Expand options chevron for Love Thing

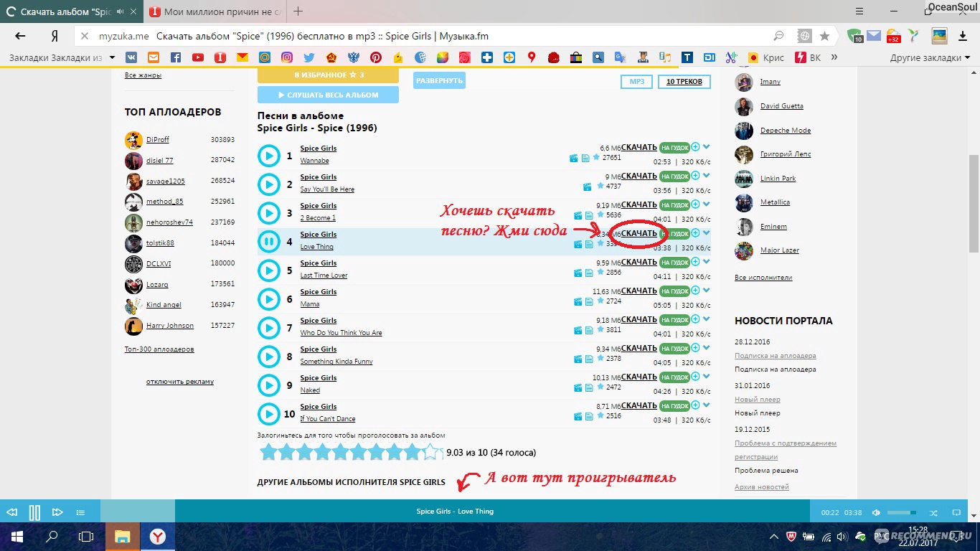707,232
